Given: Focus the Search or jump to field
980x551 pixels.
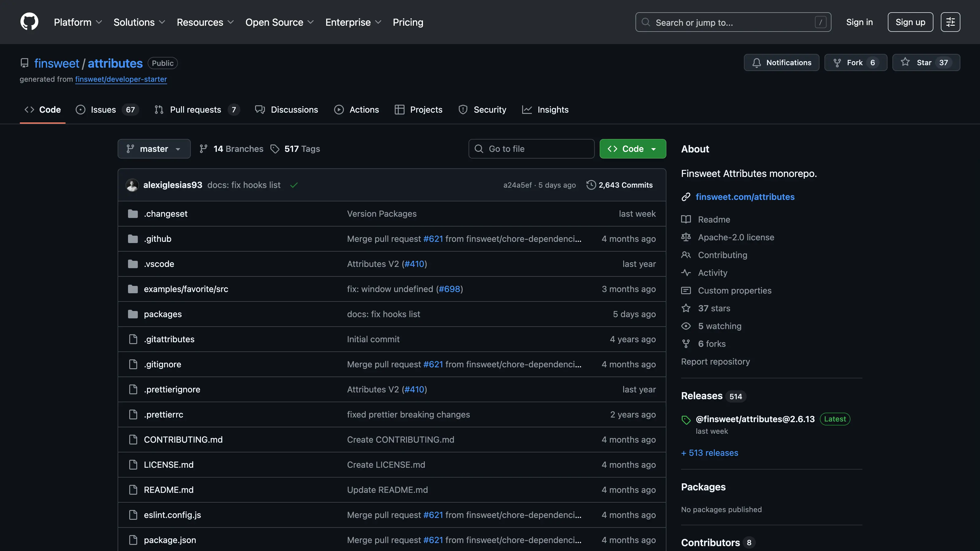Looking at the screenshot, I should (x=733, y=22).
